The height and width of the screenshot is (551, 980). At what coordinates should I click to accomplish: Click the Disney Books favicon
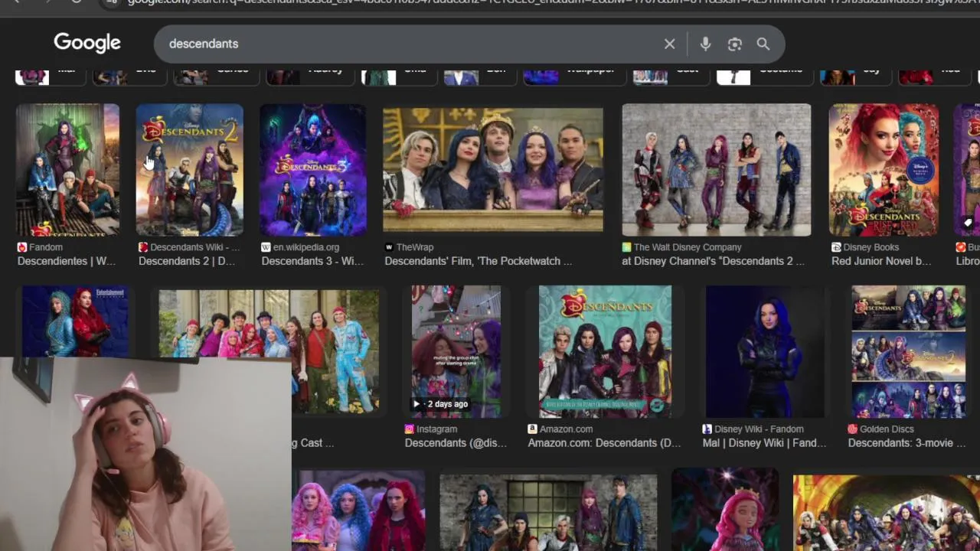pyautogui.click(x=836, y=247)
